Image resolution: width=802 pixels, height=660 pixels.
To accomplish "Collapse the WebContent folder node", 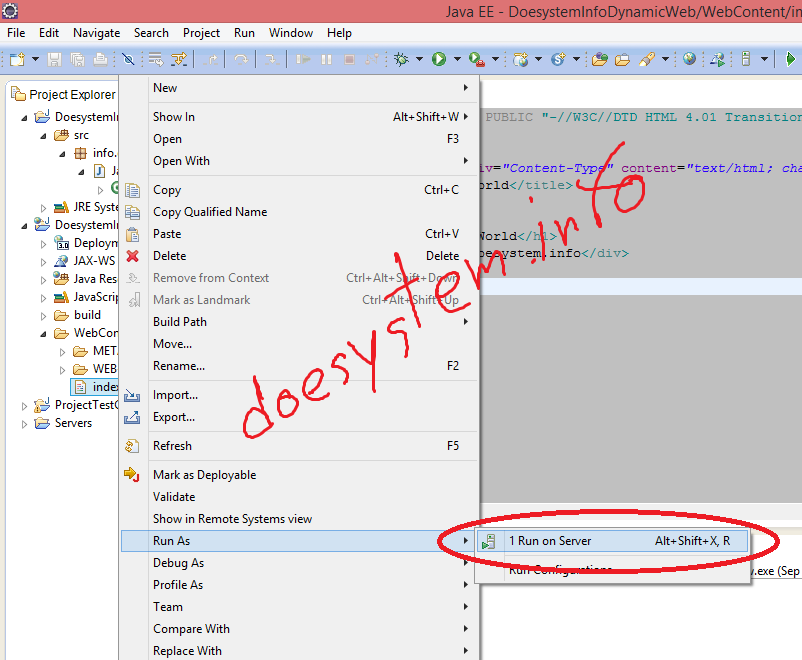I will (x=43, y=334).
